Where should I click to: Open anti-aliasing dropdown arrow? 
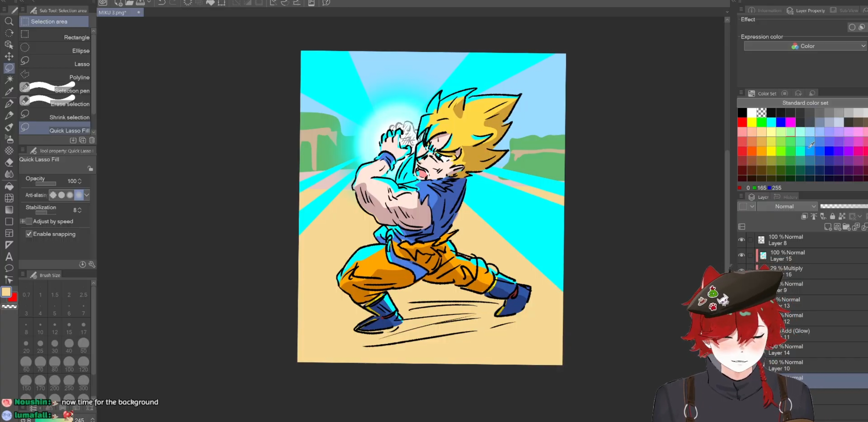tap(87, 195)
